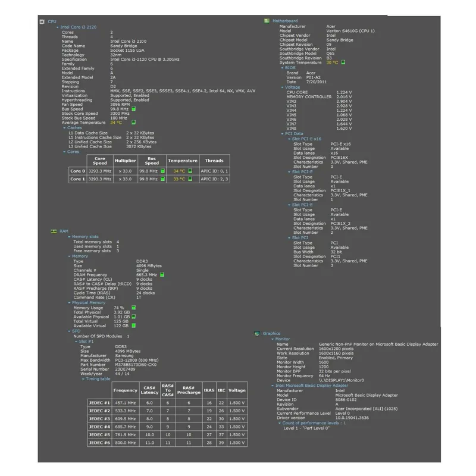Click the Motherboard section heading
The image size is (476, 476).
tap(285, 21)
